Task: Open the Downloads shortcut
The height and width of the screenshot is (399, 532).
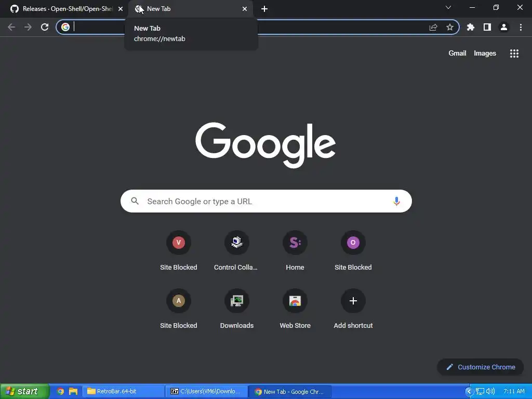Action: [236, 308]
